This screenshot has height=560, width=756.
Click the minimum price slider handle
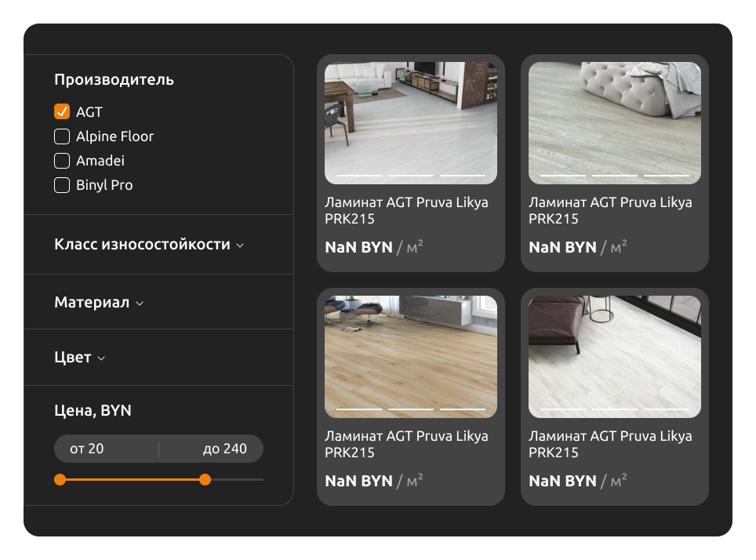(x=60, y=479)
